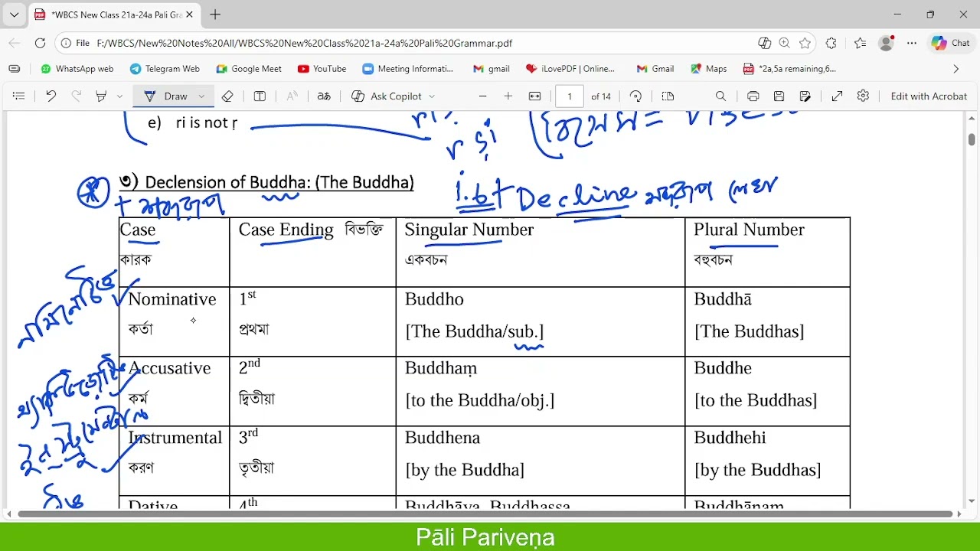This screenshot has height=551, width=980.
Task: Zoom in the PDF
Action: tap(508, 96)
